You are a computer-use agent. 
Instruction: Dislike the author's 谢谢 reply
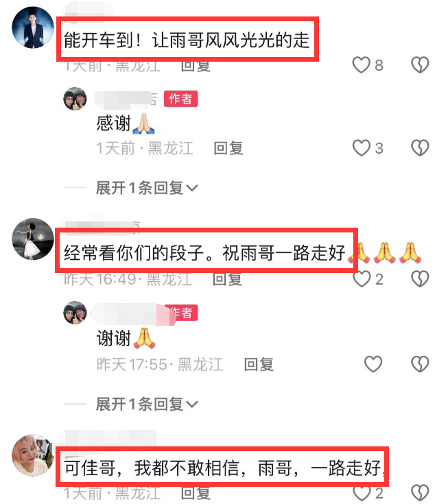(420, 364)
